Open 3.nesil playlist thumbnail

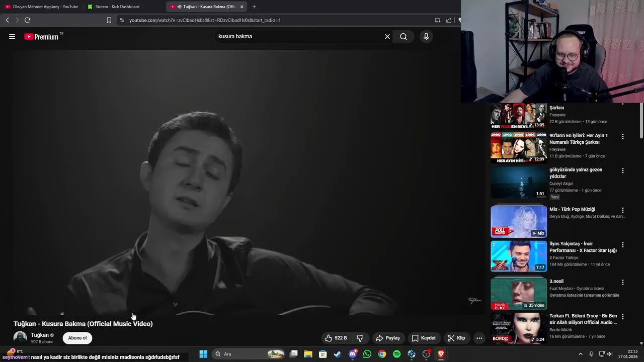tap(519, 294)
